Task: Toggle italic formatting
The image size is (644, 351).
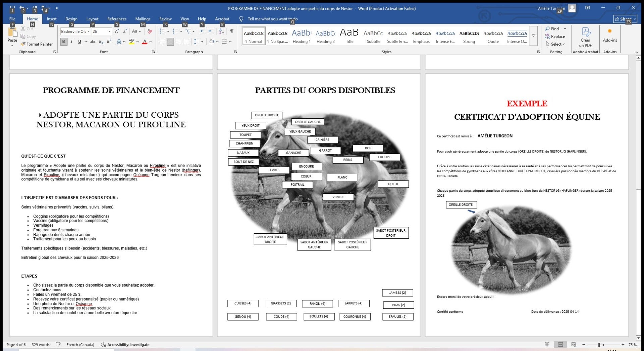Action: coord(71,42)
